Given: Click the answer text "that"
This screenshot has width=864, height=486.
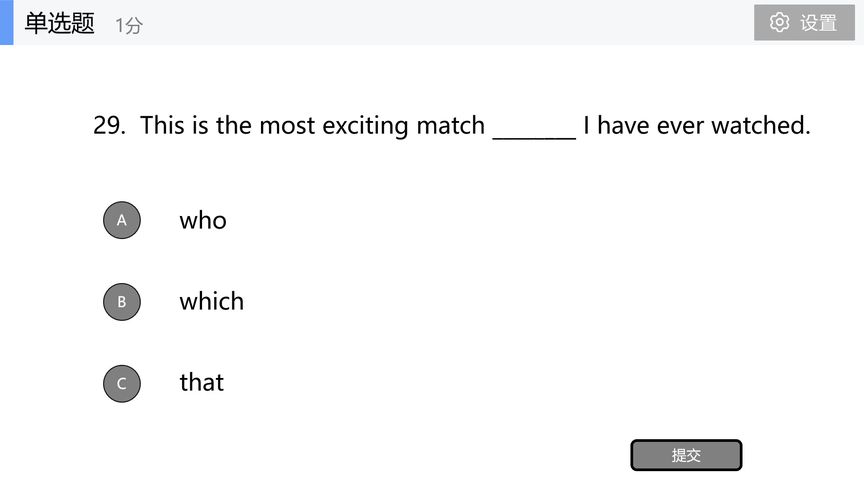Looking at the screenshot, I should pos(201,382).
